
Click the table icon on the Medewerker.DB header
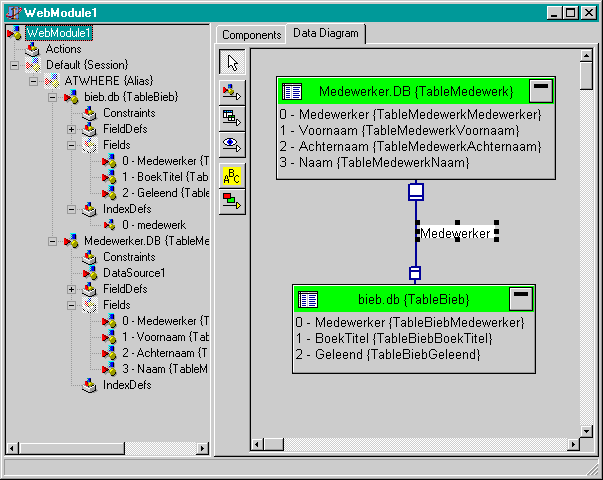click(293, 92)
